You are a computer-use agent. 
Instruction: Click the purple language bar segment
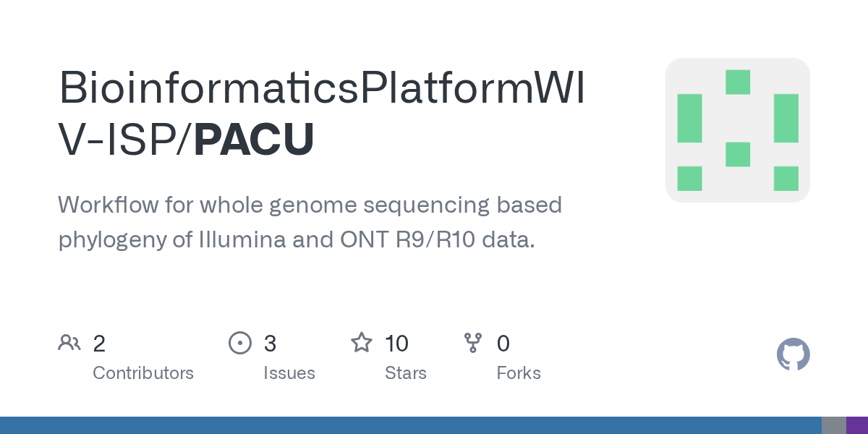point(856,425)
